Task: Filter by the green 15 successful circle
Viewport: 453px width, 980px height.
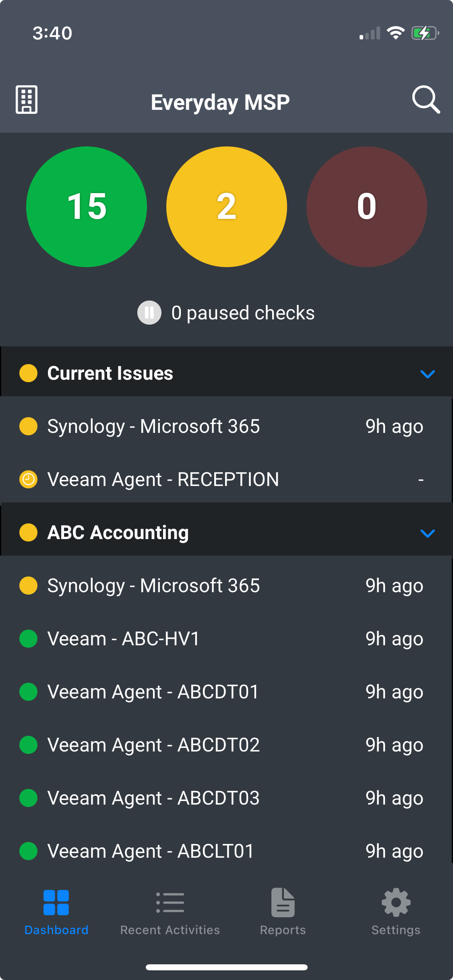Action: [87, 206]
